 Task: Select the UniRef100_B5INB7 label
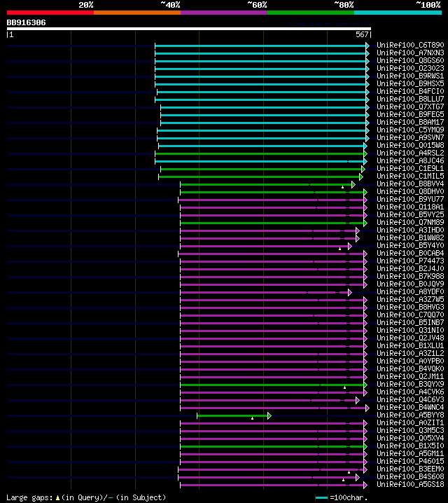[x=410, y=323]
